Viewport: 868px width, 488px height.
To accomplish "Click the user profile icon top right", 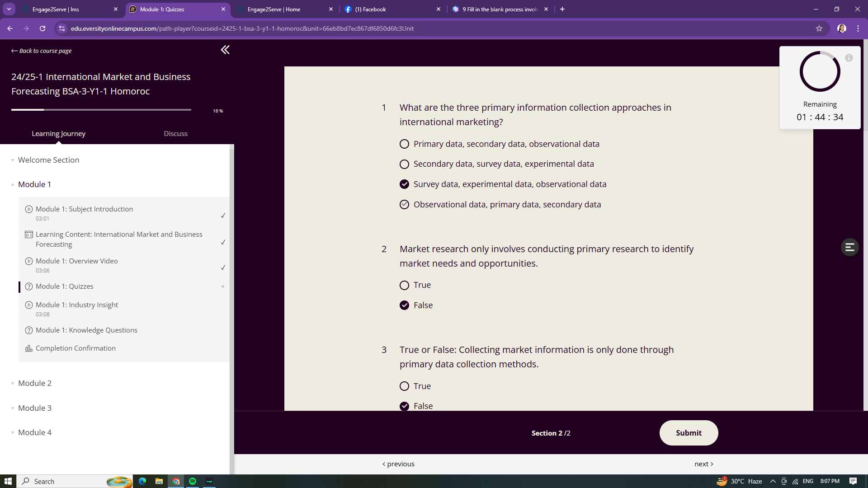I will pos(842,28).
